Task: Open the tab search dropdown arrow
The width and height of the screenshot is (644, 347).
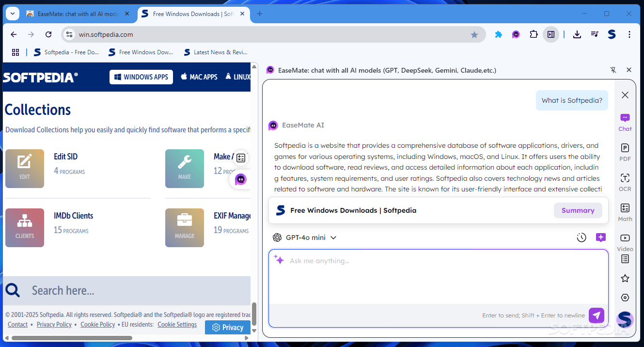Action: pos(12,14)
